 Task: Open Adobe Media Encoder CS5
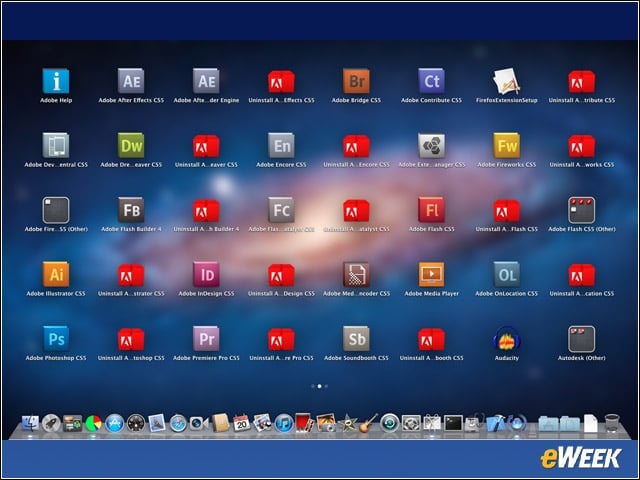(x=356, y=274)
